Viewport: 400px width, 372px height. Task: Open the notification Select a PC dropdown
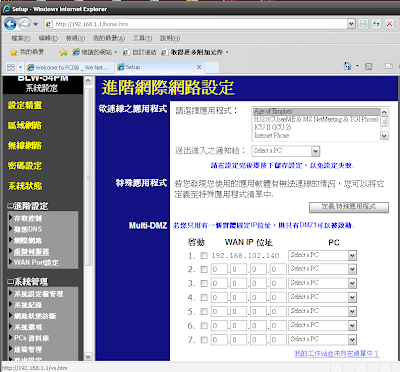click(x=286, y=151)
